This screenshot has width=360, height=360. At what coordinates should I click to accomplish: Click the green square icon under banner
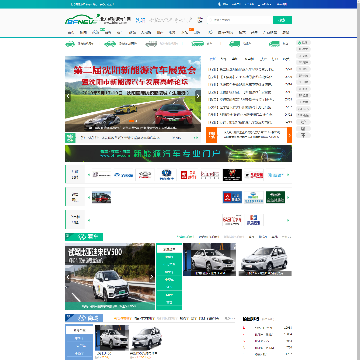70,137
